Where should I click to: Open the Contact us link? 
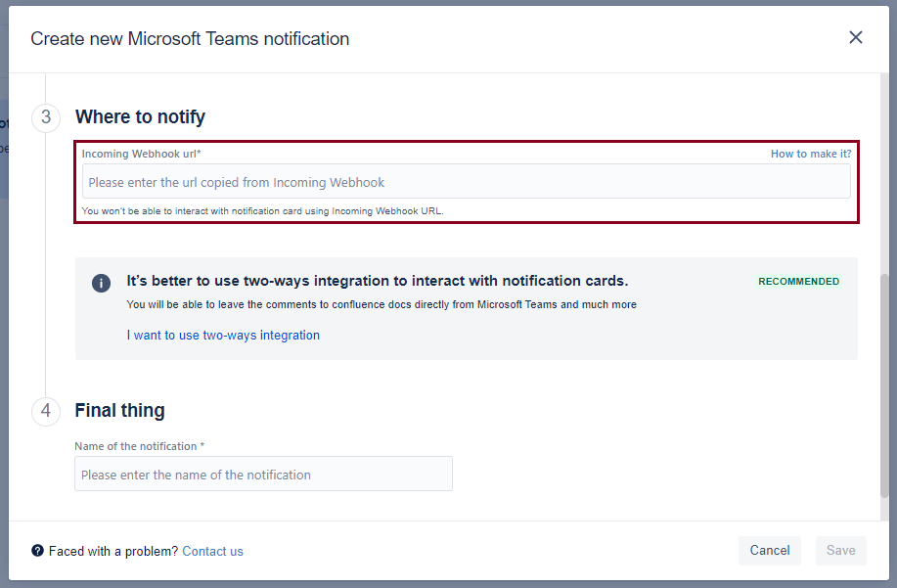(212, 551)
